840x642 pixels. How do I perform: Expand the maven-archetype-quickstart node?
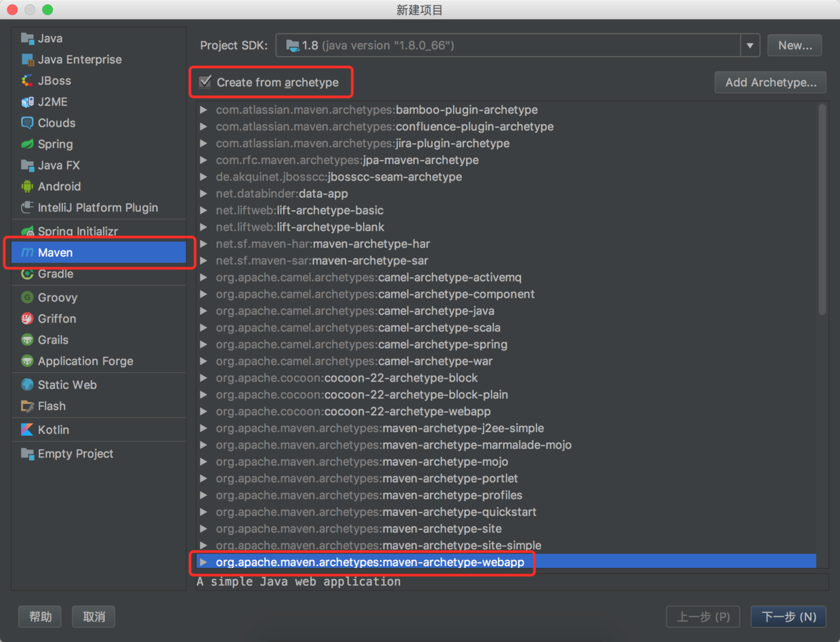[x=203, y=512]
